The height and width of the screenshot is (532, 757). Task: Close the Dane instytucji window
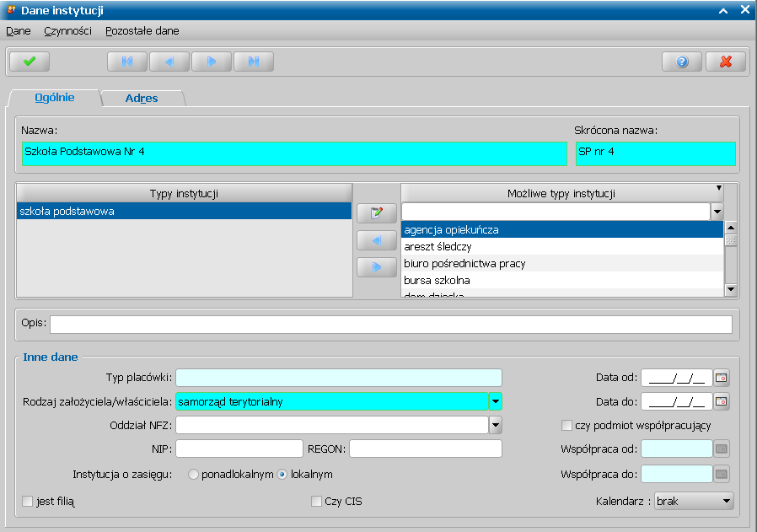(745, 9)
